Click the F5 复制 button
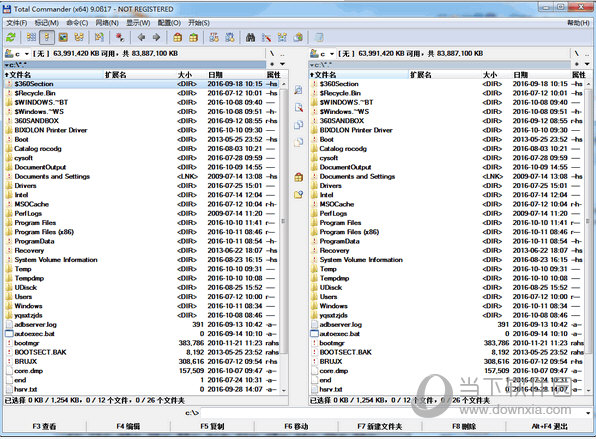Viewport: 596px width, 439px height. click(x=212, y=426)
